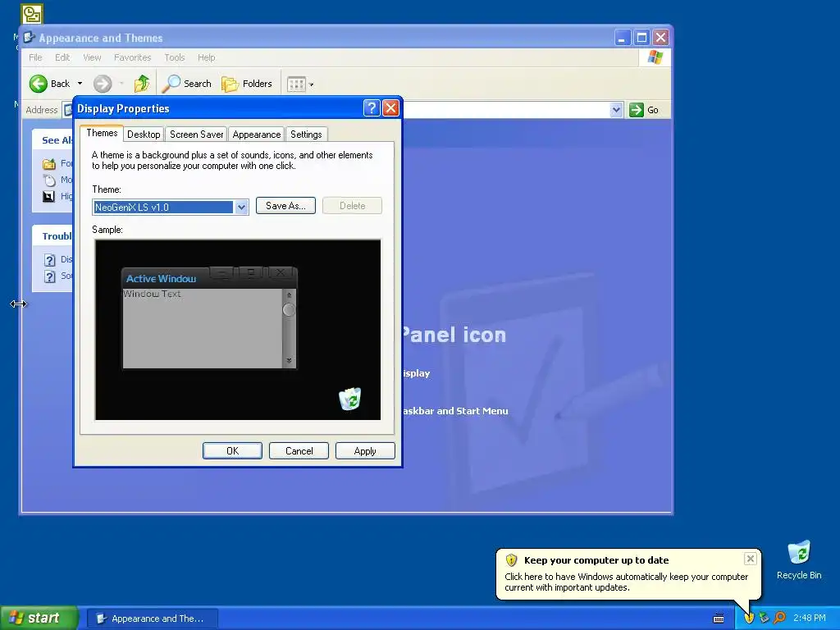The width and height of the screenshot is (840, 630).
Task: Open the File menu
Action: pos(35,57)
